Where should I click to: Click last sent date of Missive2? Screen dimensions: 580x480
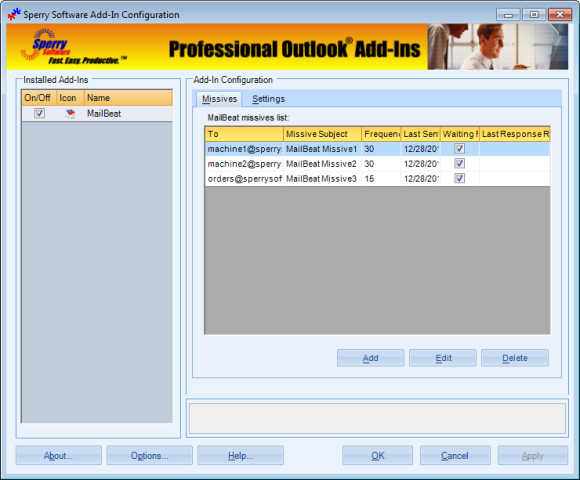[x=421, y=163]
